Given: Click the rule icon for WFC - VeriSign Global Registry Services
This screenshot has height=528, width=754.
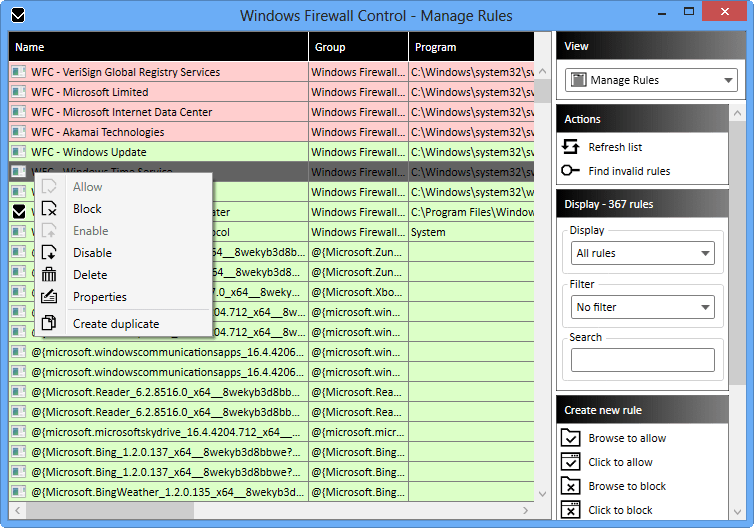Looking at the screenshot, I should tap(19, 72).
